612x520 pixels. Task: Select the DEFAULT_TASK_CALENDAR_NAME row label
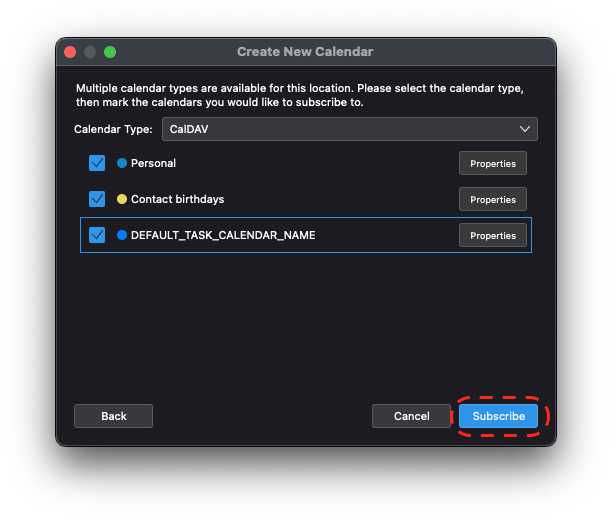223,235
